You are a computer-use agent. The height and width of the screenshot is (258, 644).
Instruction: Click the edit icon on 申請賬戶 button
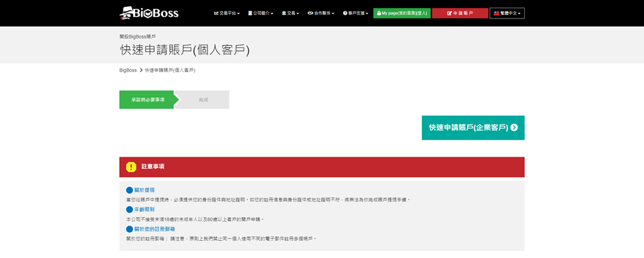[x=449, y=13]
